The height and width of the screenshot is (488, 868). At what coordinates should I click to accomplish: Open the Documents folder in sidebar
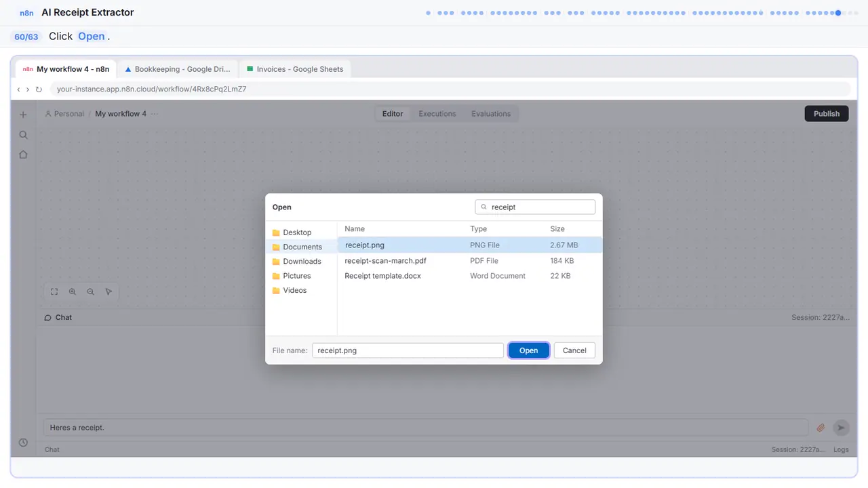pos(302,247)
